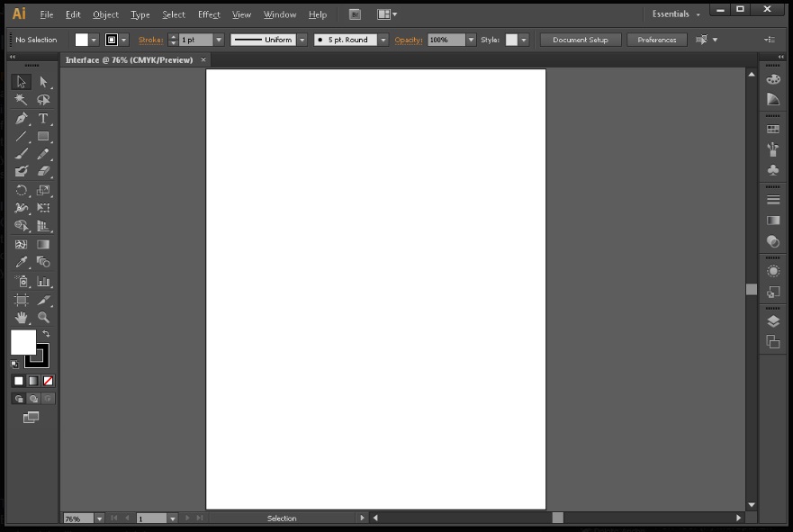Swap fill and stroke colors
The image size is (793, 532).
click(x=46, y=333)
